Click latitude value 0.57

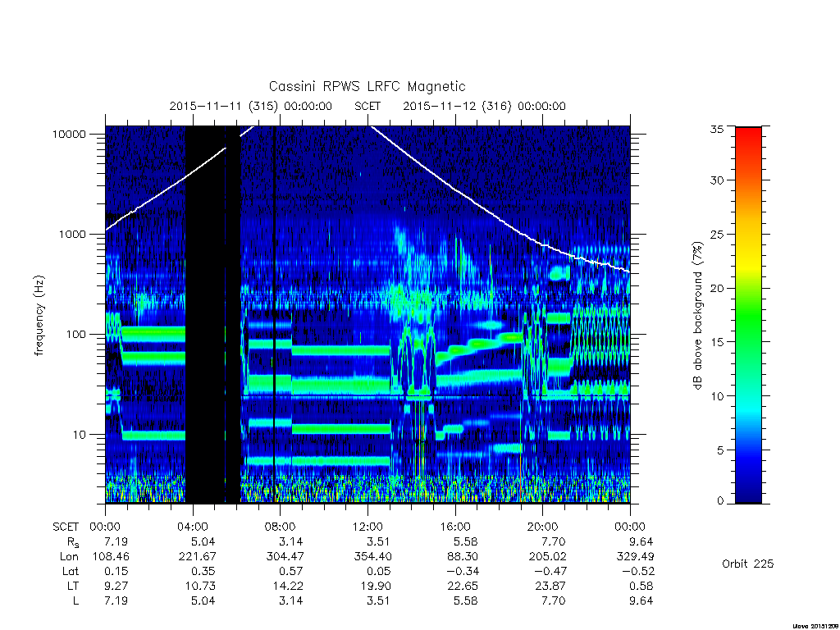tap(291, 571)
